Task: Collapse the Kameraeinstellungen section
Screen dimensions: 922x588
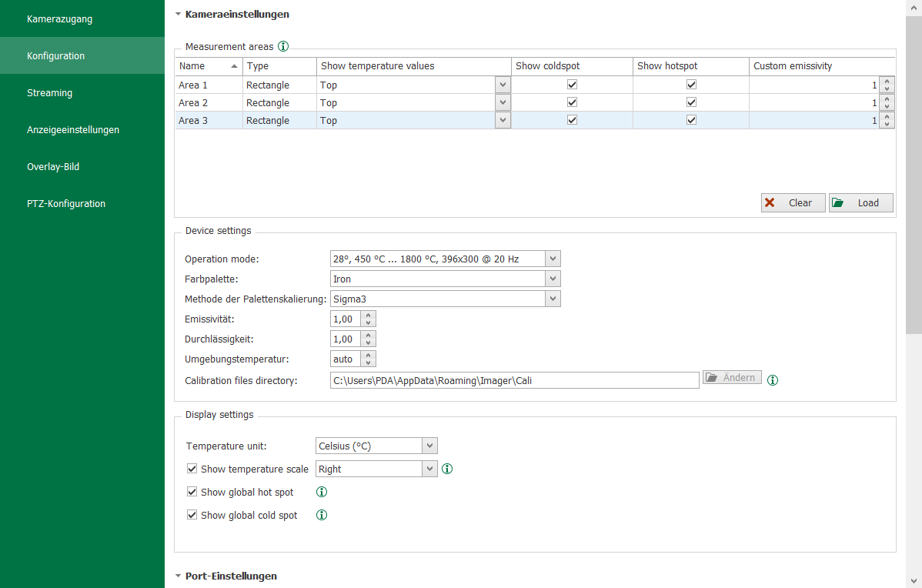Action: [x=178, y=14]
